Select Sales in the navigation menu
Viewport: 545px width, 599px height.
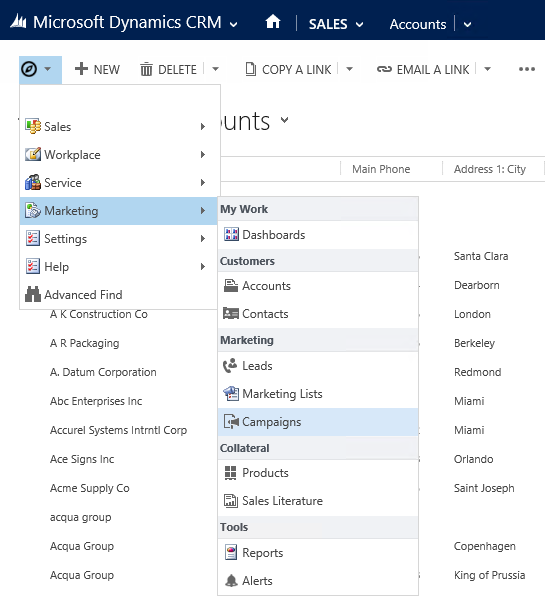coord(119,126)
